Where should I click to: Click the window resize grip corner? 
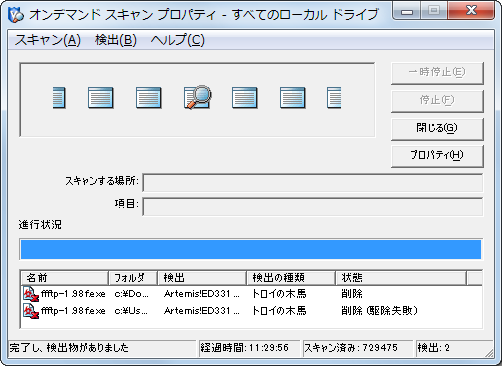489,353
